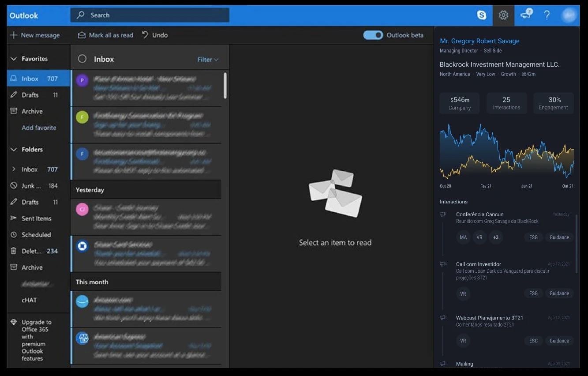Image resolution: width=588 pixels, height=376 pixels.
Task: Click the Favorites Archive box icon
Action: click(x=14, y=111)
